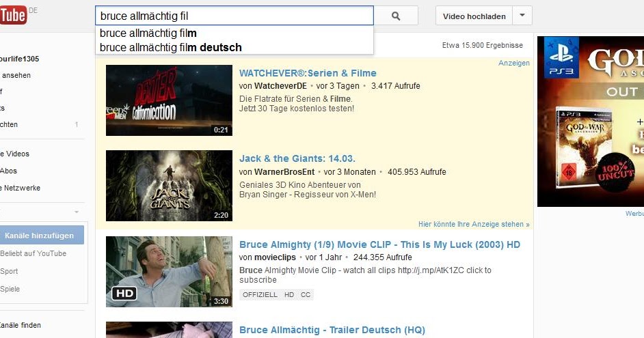The height and width of the screenshot is (338, 644).
Task: Open 'Bruce Almighty (1/9) Movie CLIP' title
Action: (379, 244)
